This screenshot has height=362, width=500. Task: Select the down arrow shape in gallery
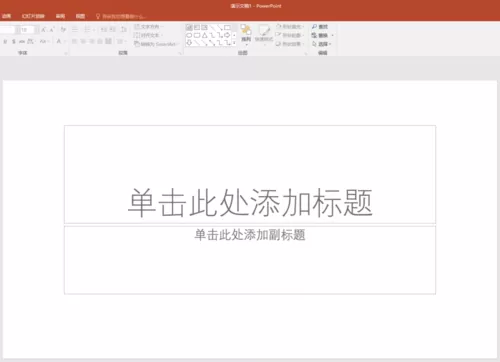(189, 43)
